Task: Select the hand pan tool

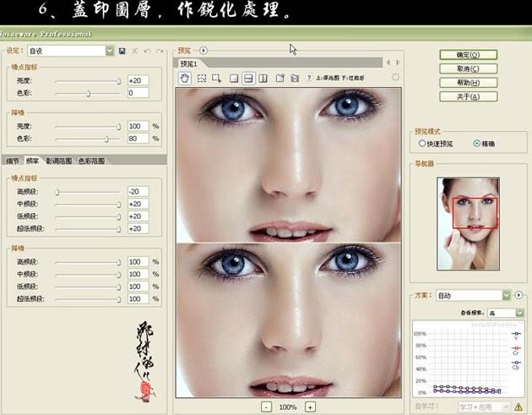Action: [184, 79]
